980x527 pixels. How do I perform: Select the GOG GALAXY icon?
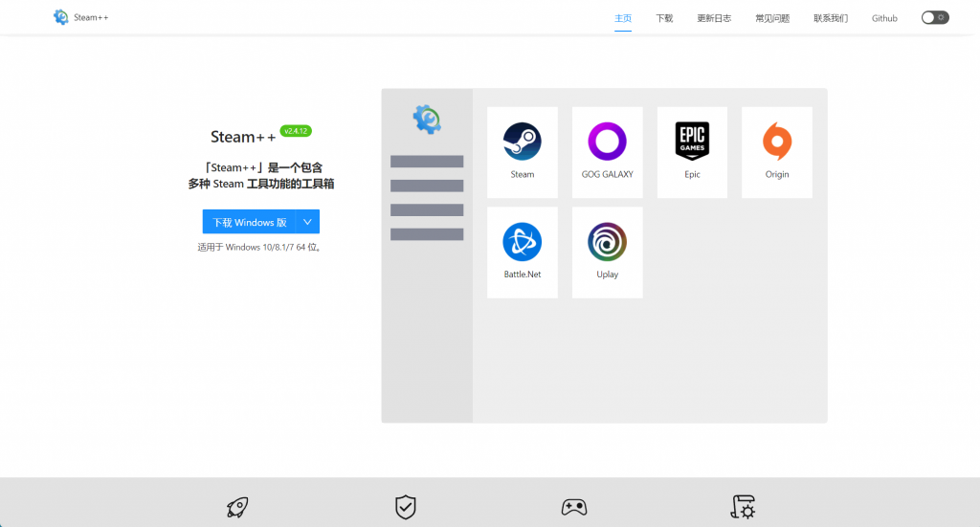pyautogui.click(x=607, y=142)
